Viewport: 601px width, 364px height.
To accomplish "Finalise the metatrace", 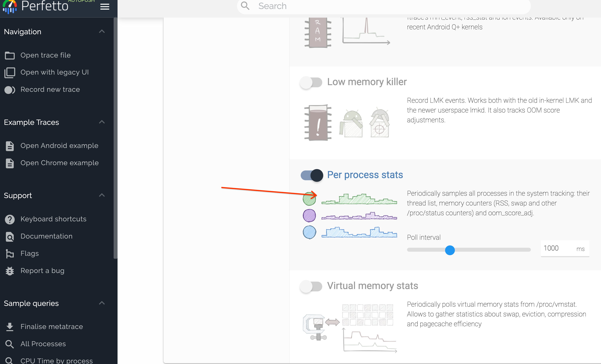I will (52, 326).
